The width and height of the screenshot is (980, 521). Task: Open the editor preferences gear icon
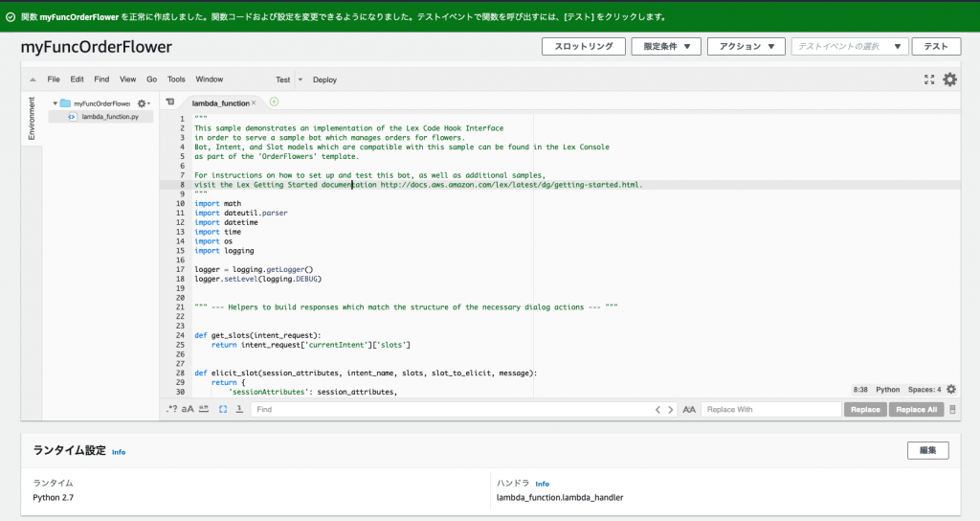(x=949, y=79)
